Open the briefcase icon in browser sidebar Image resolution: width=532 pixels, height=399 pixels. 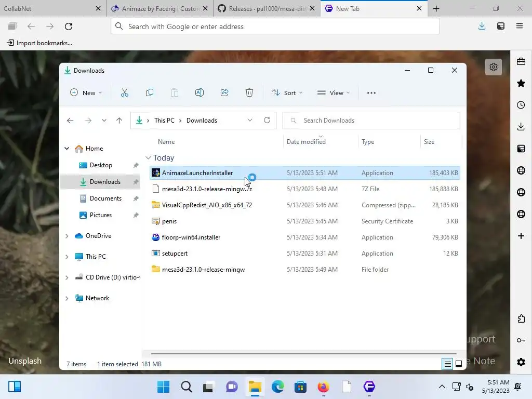521,61
